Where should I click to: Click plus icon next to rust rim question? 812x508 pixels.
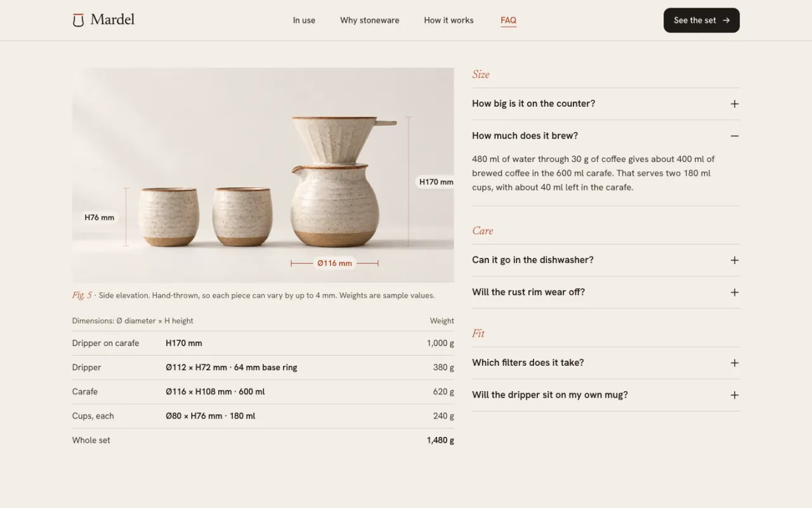[x=735, y=293]
